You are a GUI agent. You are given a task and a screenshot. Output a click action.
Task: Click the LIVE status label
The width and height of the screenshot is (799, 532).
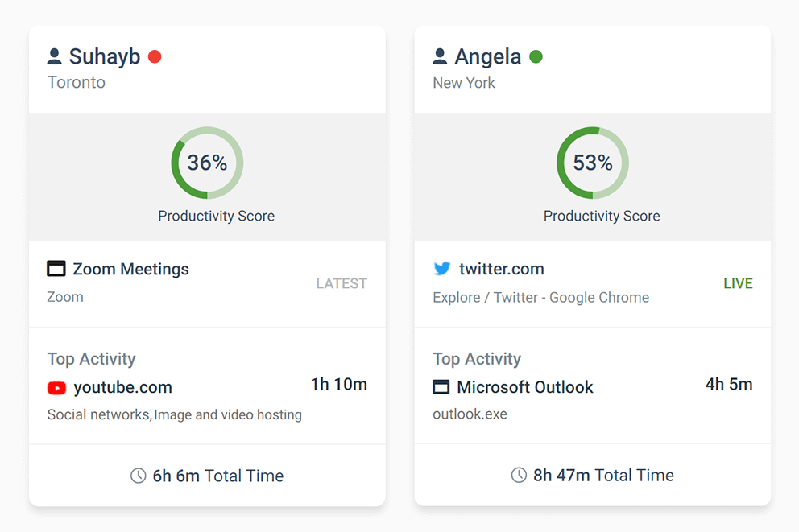click(x=738, y=283)
